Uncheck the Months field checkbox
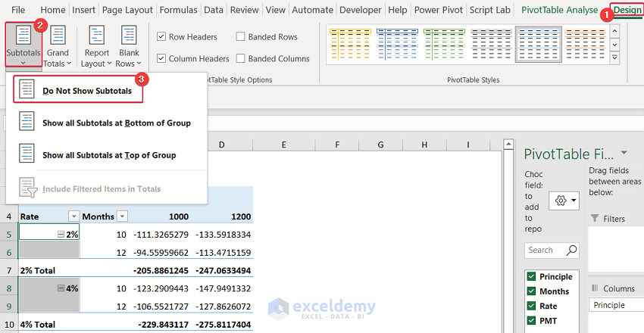The width and height of the screenshot is (644, 333). [x=530, y=291]
